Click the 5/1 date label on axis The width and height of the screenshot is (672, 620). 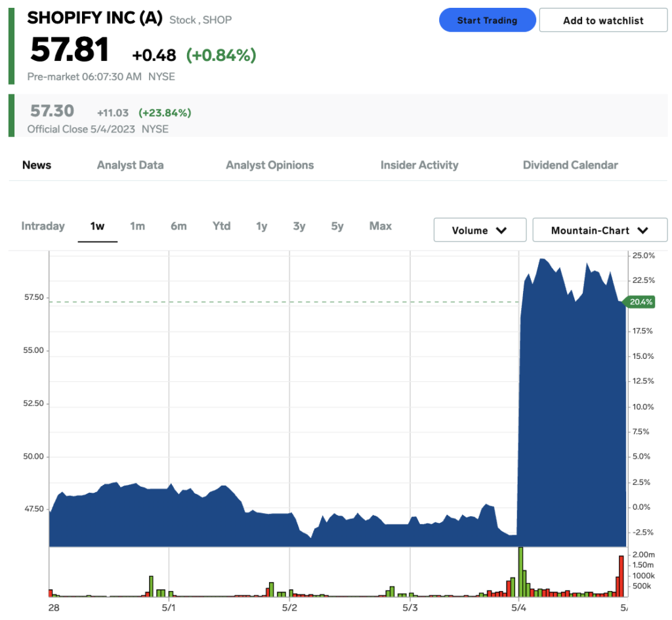tap(169, 608)
